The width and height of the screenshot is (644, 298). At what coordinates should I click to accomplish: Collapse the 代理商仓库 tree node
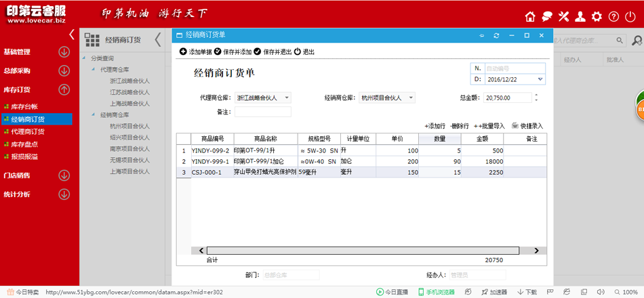(93, 69)
